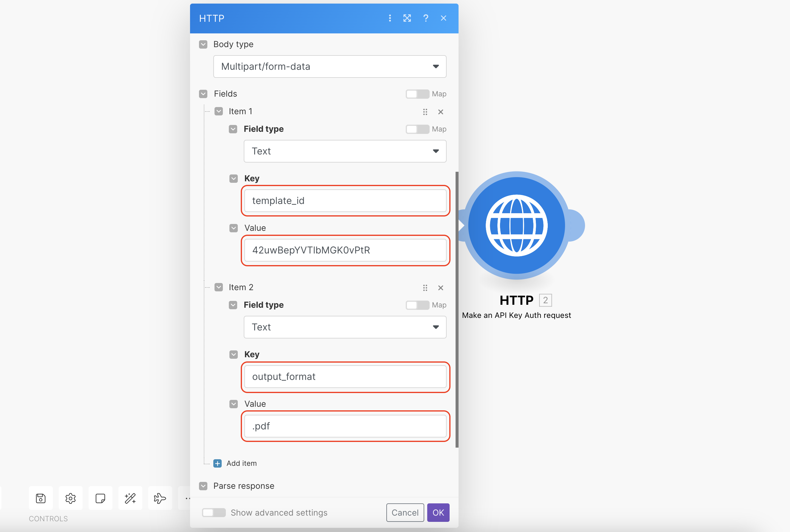This screenshot has width=790, height=532.
Task: Collapse the Item 2 Value section
Action: click(234, 404)
